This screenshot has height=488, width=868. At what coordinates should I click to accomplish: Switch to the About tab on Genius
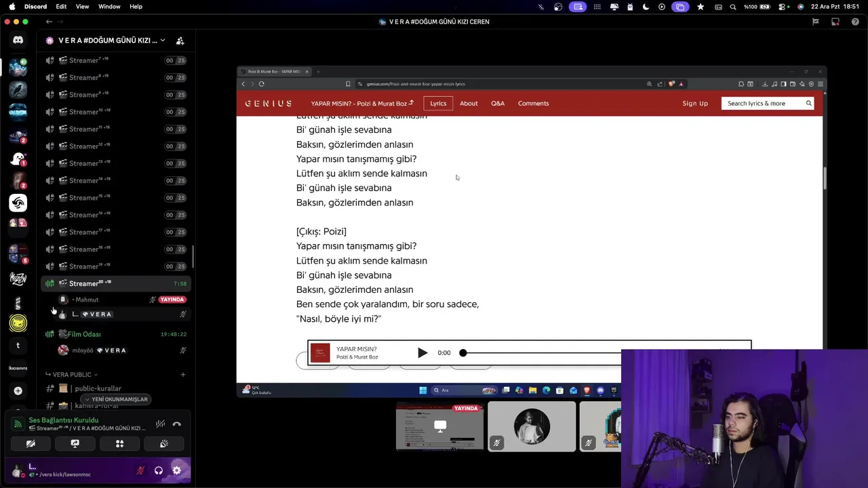[x=469, y=103]
